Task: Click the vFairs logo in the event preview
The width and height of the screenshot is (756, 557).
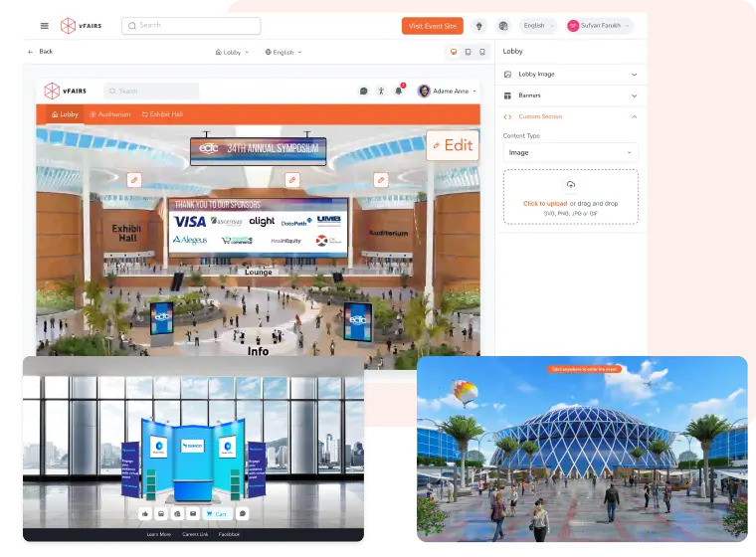Action: click(65, 91)
